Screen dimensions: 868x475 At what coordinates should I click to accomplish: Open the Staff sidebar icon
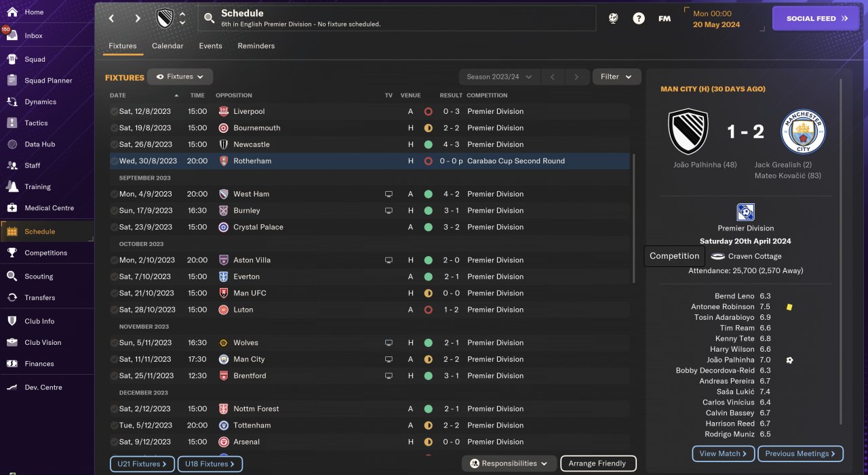(x=12, y=165)
